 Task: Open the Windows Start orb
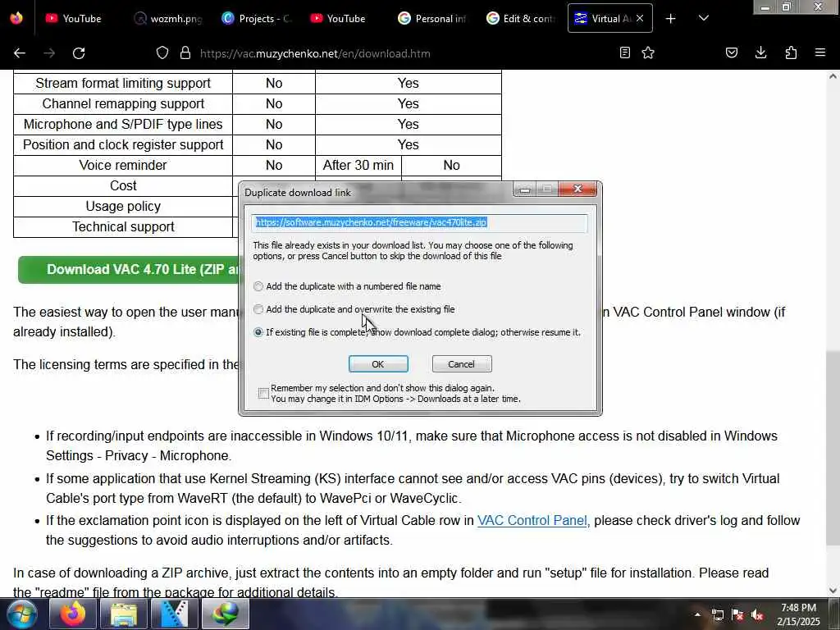pos(22,614)
